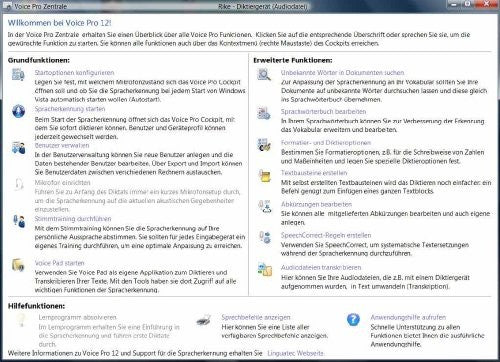Viewport: 500px width, 362px height.
Task: Click the Stimmtraining durchführen icon
Action: [x=19, y=221]
